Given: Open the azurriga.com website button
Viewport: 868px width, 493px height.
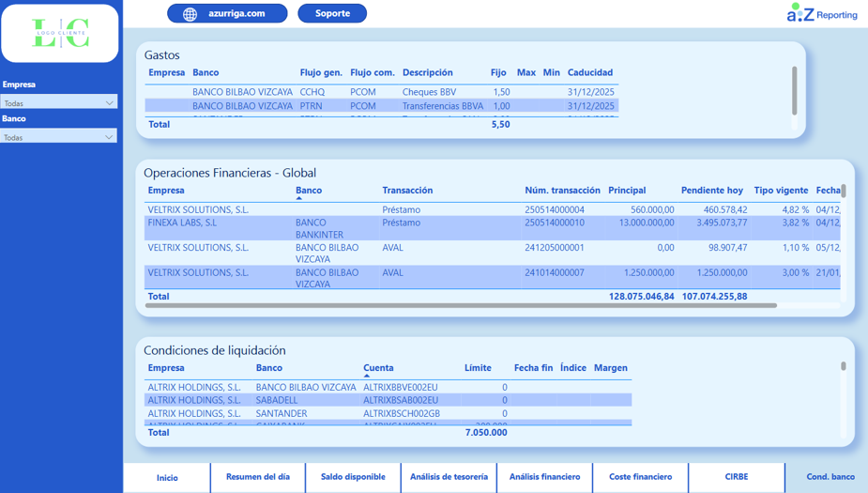Looking at the screenshot, I should (x=227, y=13).
